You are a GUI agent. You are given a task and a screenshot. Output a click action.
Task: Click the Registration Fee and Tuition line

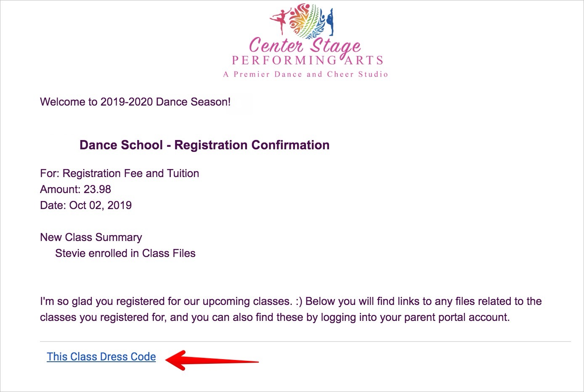[x=119, y=173]
